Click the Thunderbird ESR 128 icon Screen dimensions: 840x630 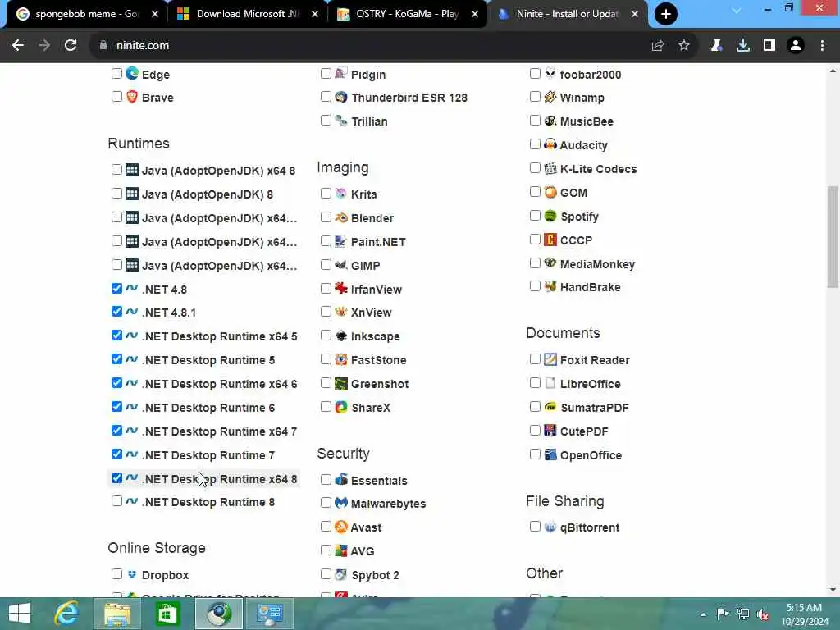(341, 97)
